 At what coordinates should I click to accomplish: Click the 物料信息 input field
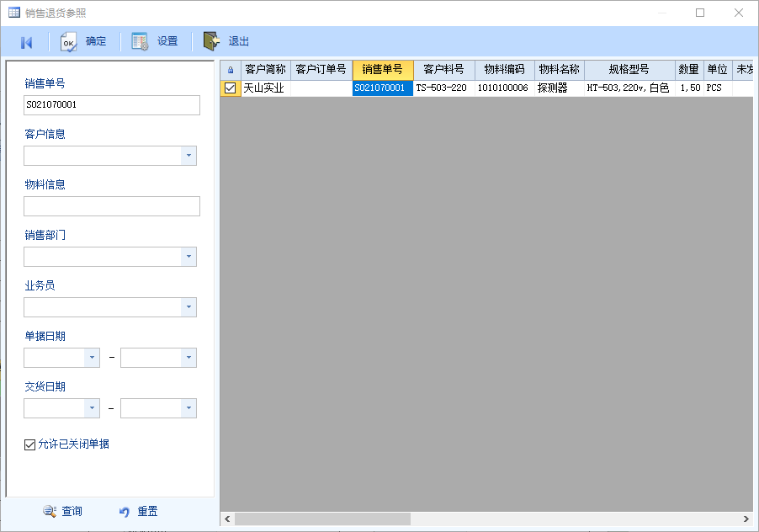click(x=112, y=206)
